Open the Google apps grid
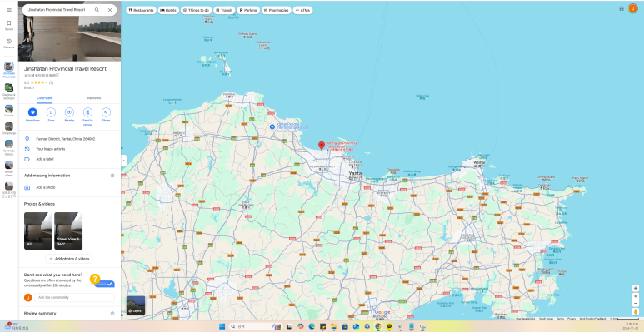 (x=622, y=8)
